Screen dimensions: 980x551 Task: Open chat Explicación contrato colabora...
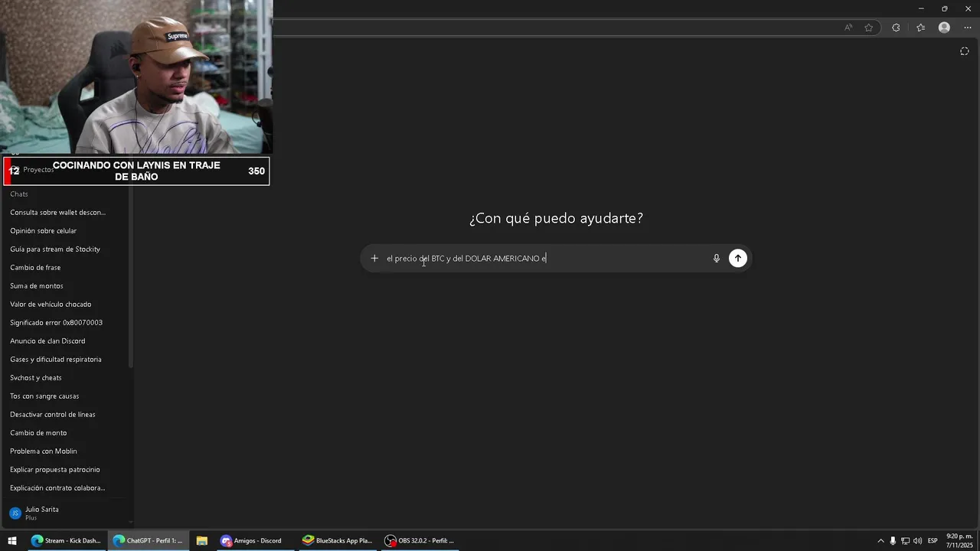click(58, 488)
